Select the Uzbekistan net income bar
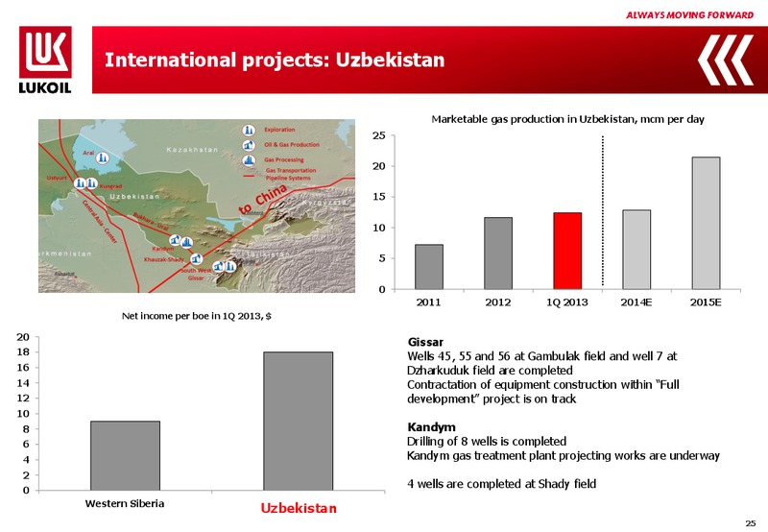 [299, 421]
